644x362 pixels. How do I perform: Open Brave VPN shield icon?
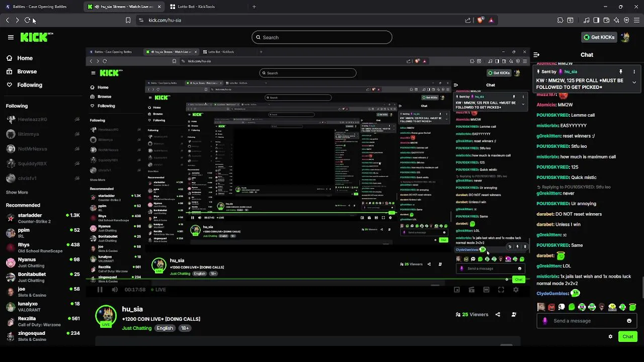[x=626, y=20]
